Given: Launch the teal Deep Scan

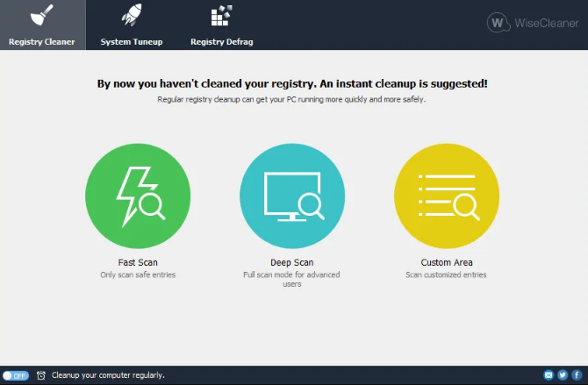Looking at the screenshot, I should coord(292,196).
